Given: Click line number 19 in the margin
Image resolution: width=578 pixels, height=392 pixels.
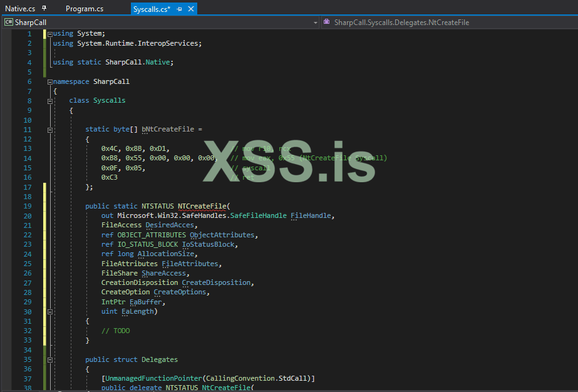Looking at the screenshot, I should tap(28, 206).
